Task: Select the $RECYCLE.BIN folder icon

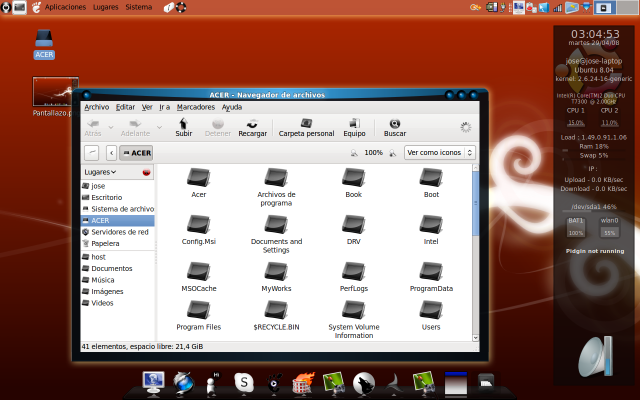Action: coord(276,310)
